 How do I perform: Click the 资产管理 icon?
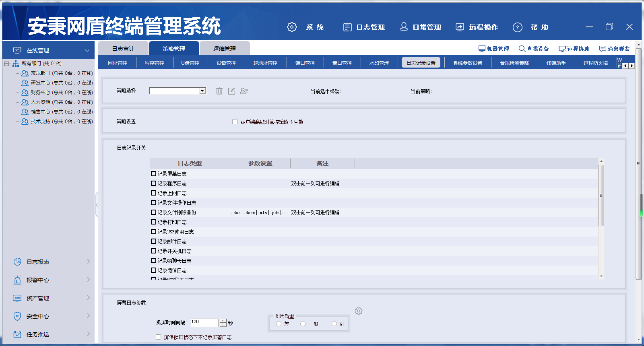[17, 298]
